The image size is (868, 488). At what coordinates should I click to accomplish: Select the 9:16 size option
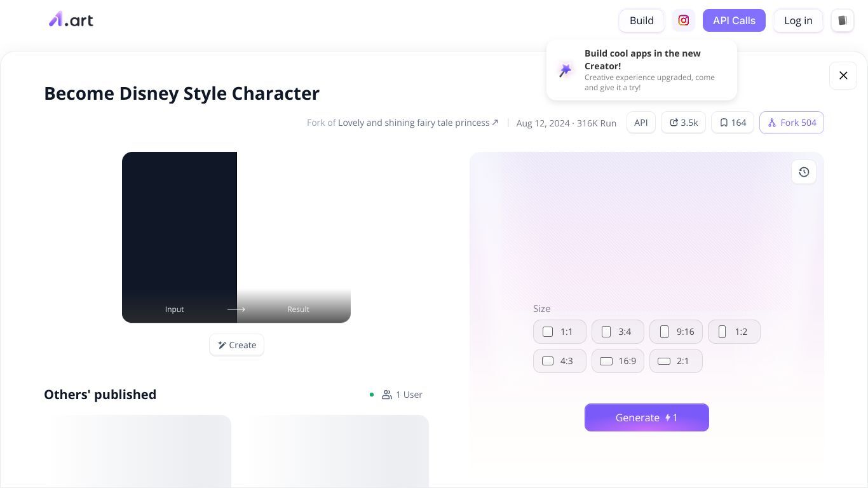tap(676, 332)
